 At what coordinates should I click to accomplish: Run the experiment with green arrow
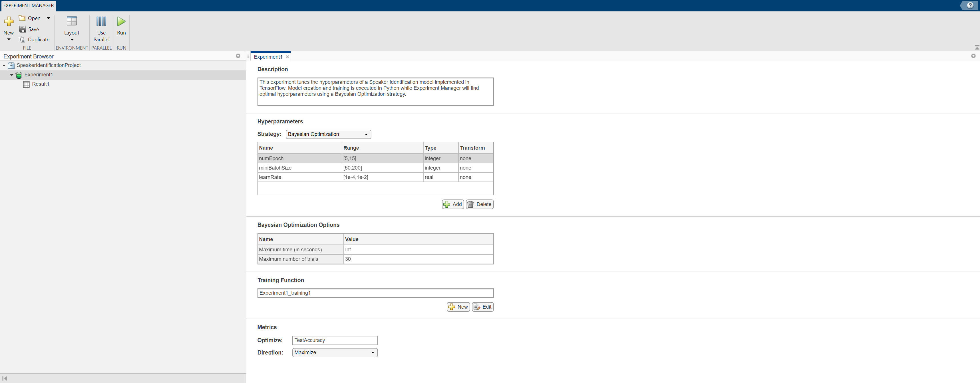pos(121,22)
